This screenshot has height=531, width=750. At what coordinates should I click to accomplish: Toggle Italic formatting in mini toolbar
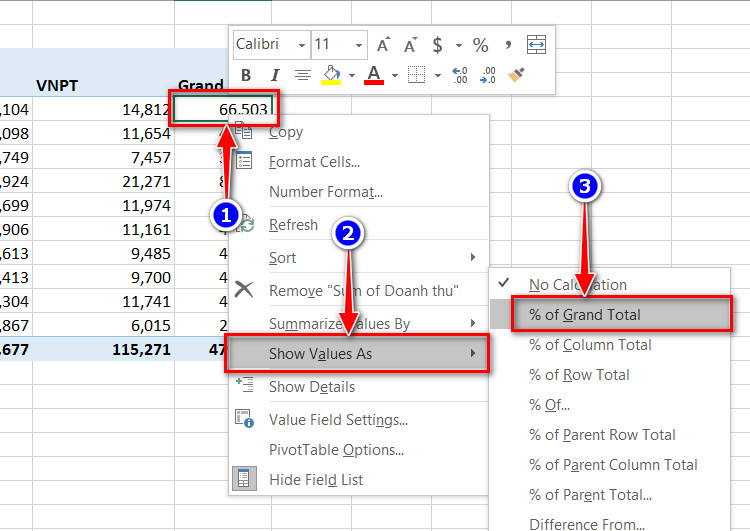pyautogui.click(x=275, y=75)
